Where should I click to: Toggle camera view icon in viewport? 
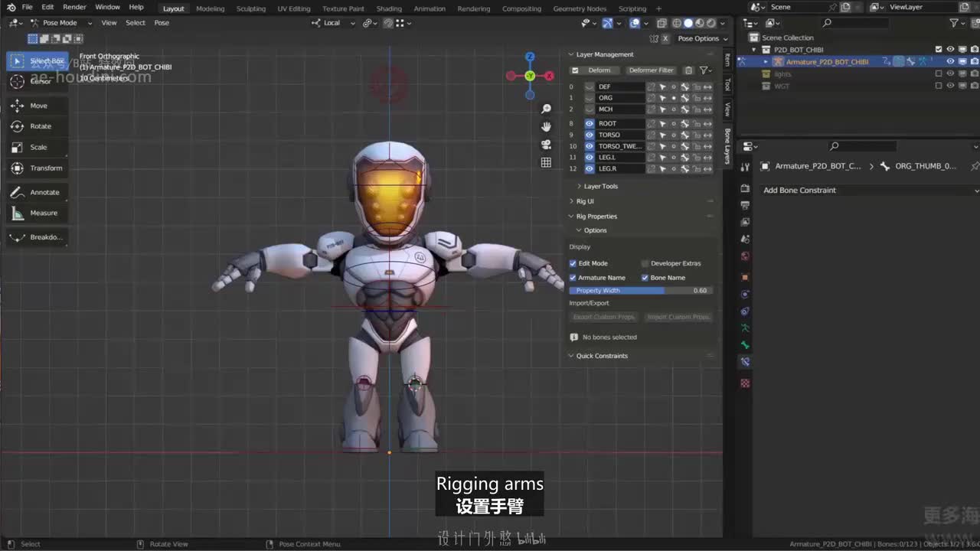546,144
